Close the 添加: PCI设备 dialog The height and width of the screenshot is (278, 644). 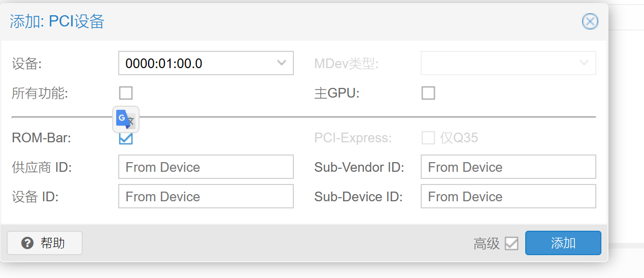[x=590, y=21]
